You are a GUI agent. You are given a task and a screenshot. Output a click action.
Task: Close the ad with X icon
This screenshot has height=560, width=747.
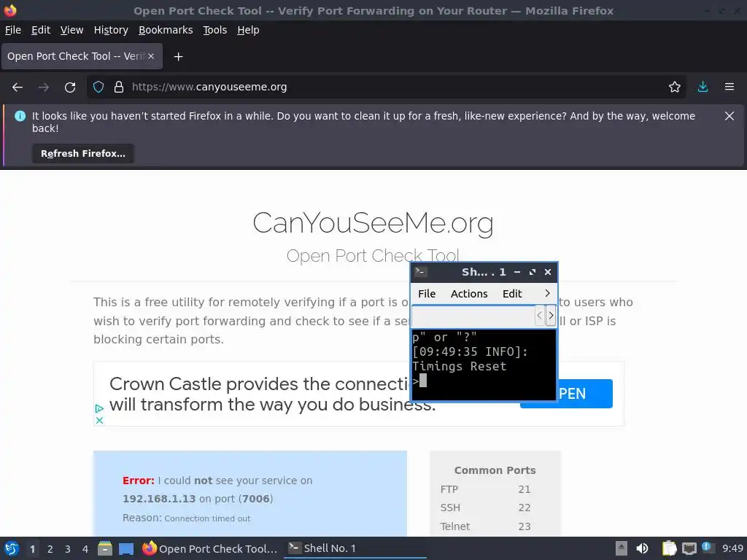point(99,421)
